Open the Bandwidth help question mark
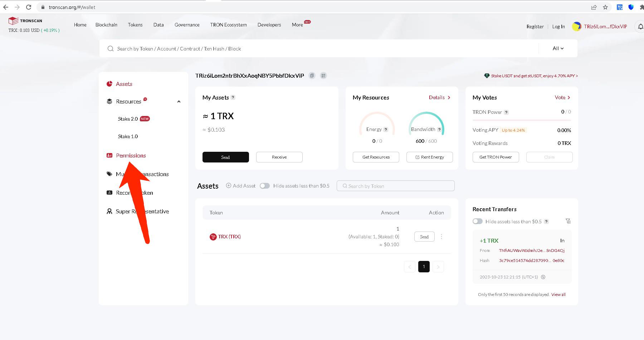This screenshot has height=340, width=644. click(439, 130)
